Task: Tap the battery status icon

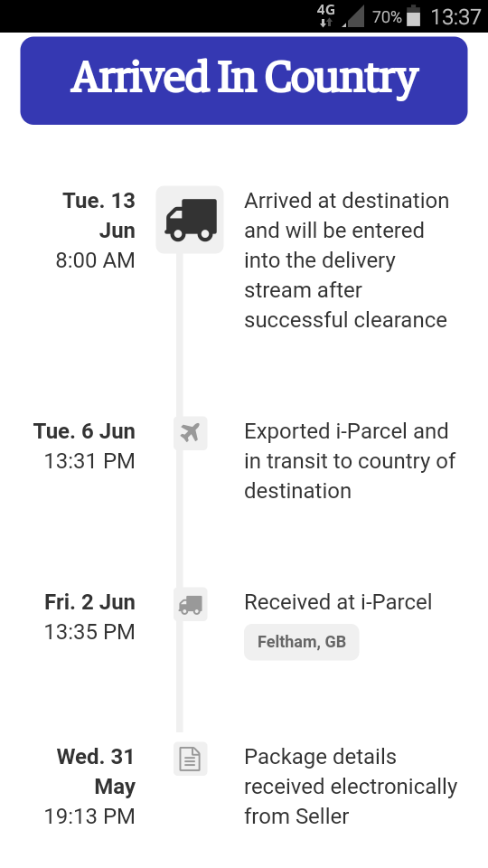Action: (413, 16)
